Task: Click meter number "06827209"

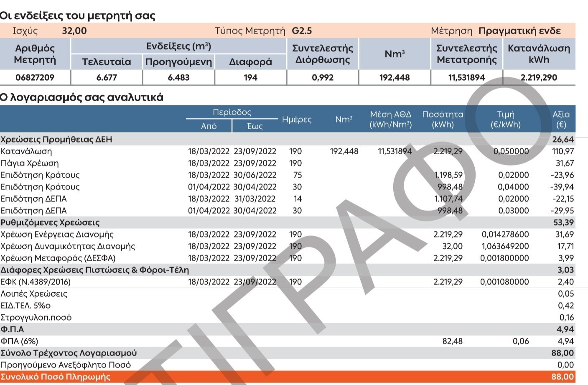Action: click(35, 77)
